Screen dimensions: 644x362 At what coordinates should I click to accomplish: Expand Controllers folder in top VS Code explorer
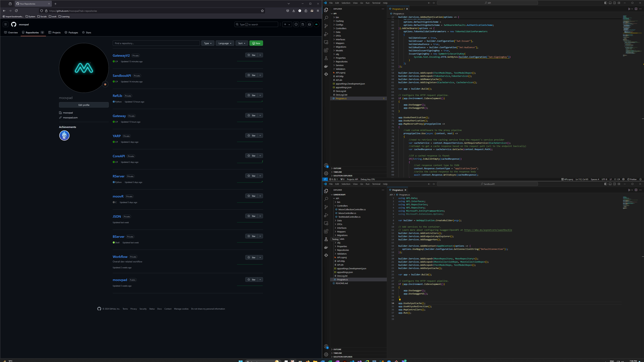[341, 29]
